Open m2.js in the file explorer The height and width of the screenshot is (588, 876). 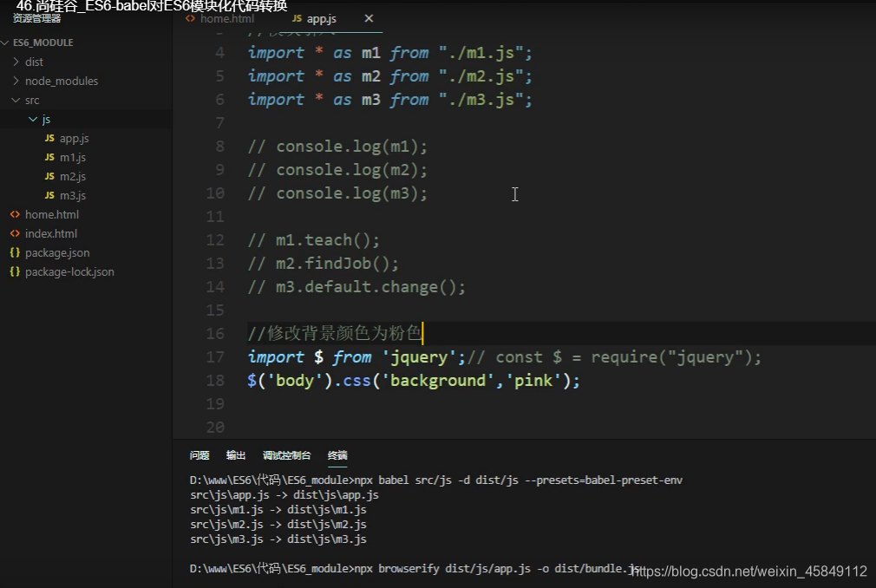73,176
